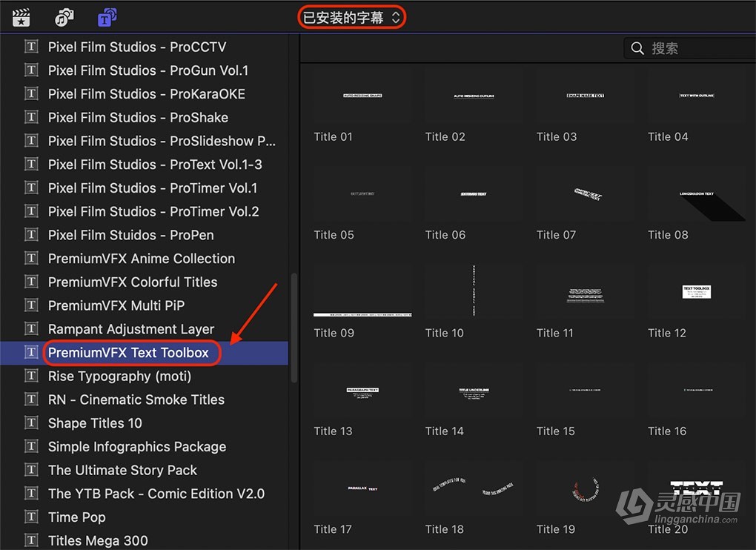Select Rampant Adjustment Layer category

point(145,329)
